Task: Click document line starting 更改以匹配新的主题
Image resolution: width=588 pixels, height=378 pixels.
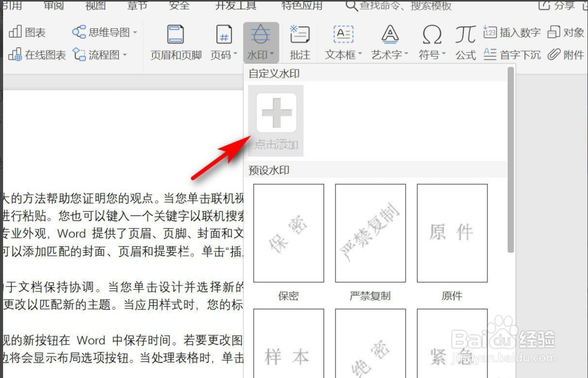Action: [x=123, y=304]
